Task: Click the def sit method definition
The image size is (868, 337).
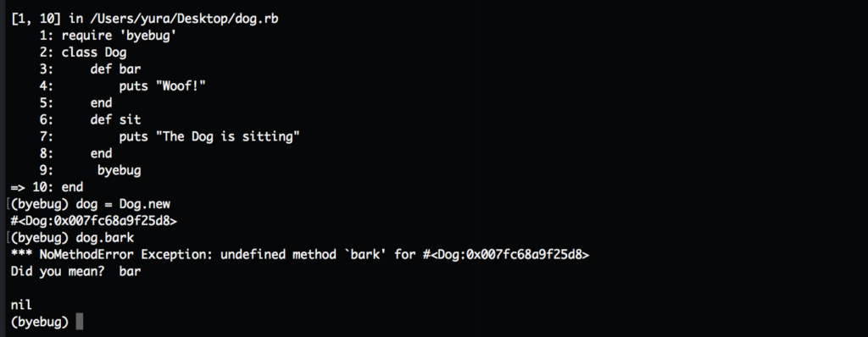Action: tap(115, 120)
